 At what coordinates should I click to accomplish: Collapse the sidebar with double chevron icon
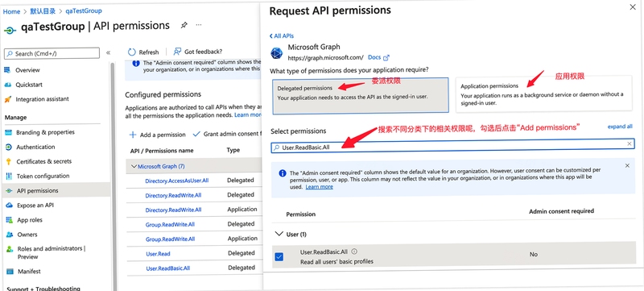coord(109,53)
